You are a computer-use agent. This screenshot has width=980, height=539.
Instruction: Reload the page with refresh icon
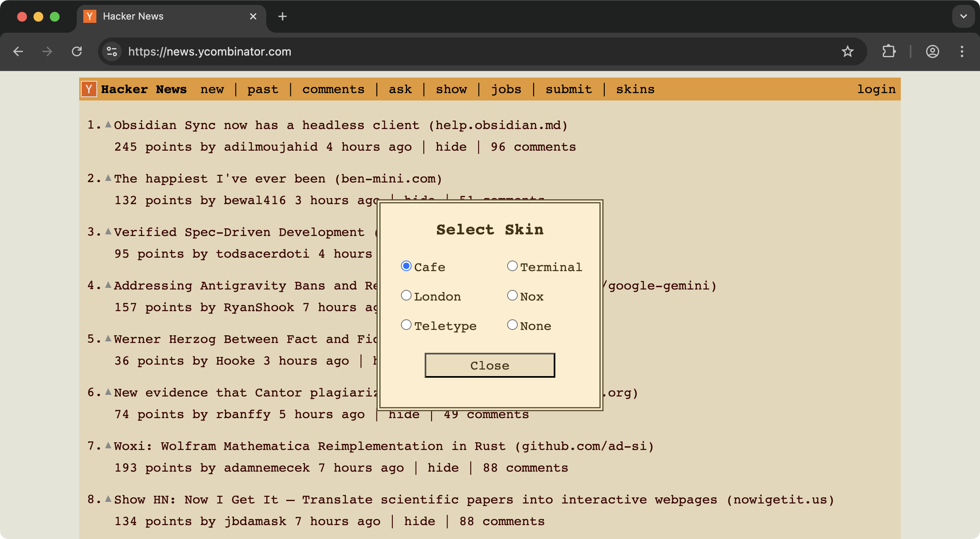pos(77,51)
